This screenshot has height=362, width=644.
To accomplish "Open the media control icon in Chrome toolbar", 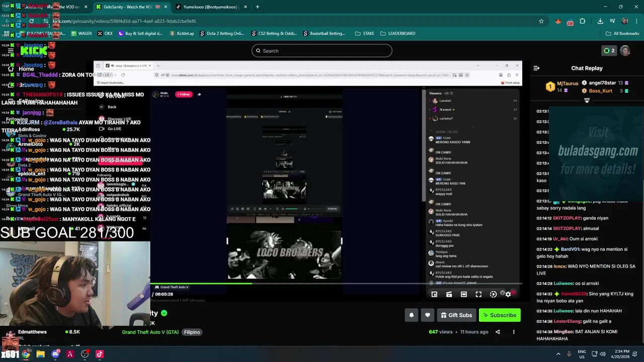I will (x=612, y=21).
